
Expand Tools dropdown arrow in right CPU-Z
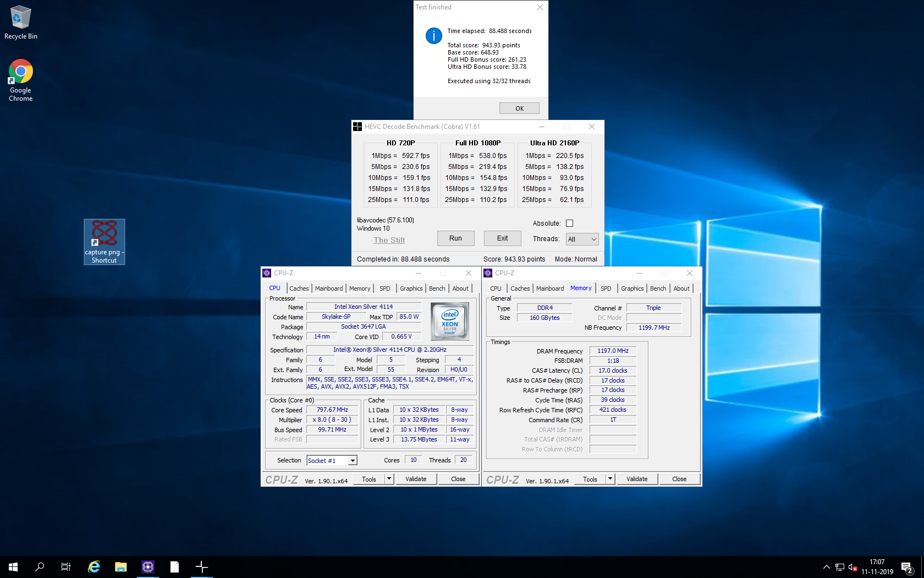point(610,479)
